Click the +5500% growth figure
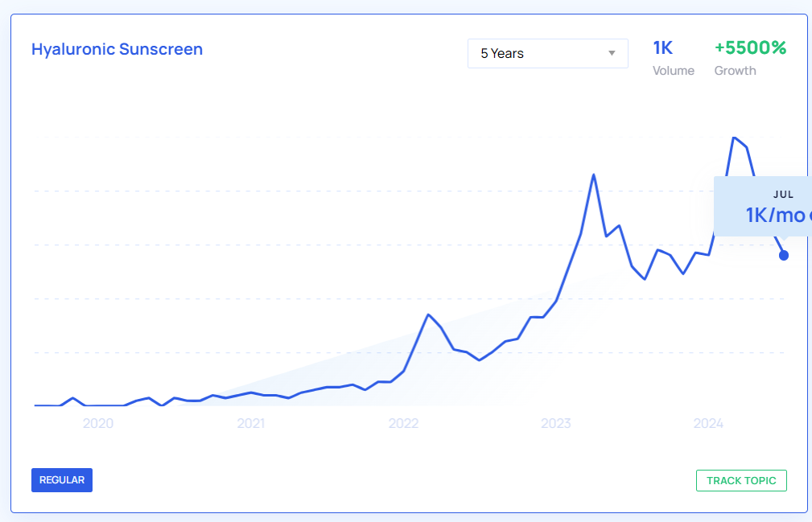This screenshot has width=812, height=522. [x=750, y=47]
